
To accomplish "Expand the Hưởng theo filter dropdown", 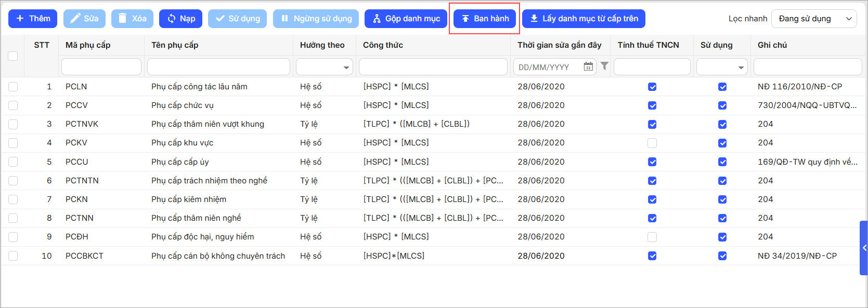I will pos(346,67).
